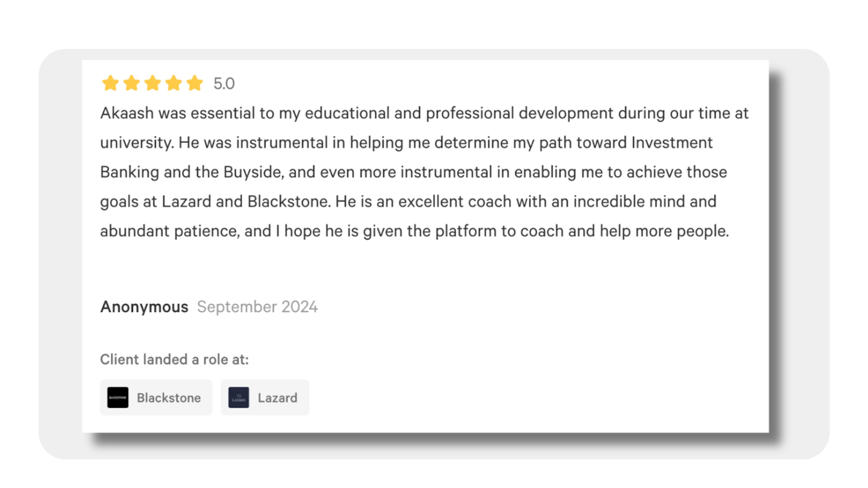Click the Lazard company logo icon
Viewport: 868px width, 488px height.
pos(238,397)
